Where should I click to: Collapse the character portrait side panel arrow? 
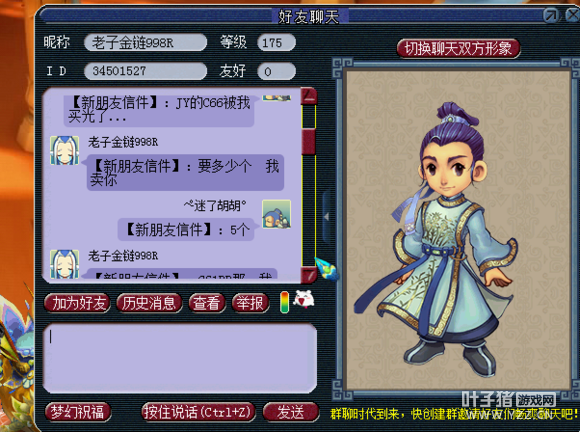327,217
